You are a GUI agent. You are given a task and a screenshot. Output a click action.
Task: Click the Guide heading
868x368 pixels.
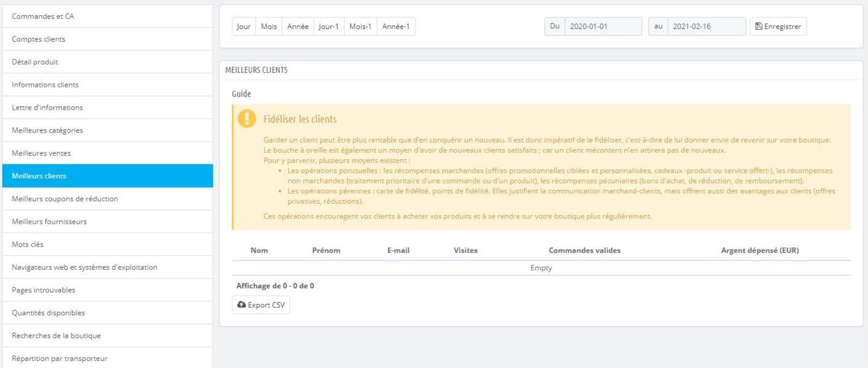point(241,94)
